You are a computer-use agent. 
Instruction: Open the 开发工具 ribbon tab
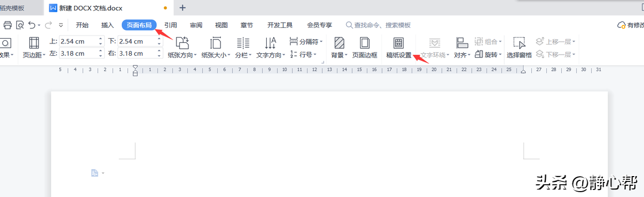click(280, 25)
